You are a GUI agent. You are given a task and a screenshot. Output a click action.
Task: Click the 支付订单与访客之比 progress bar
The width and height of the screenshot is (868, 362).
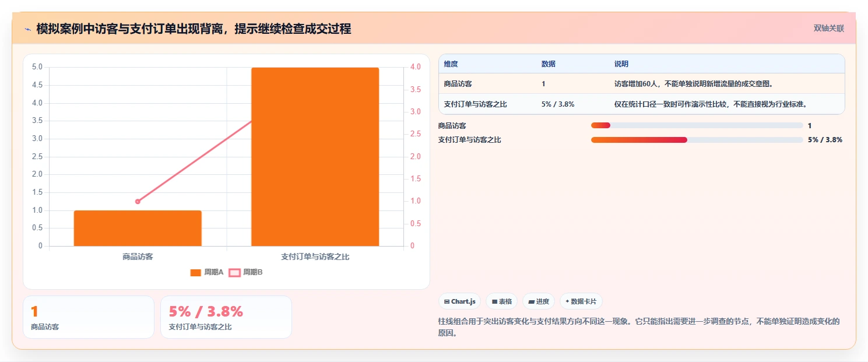pos(697,140)
